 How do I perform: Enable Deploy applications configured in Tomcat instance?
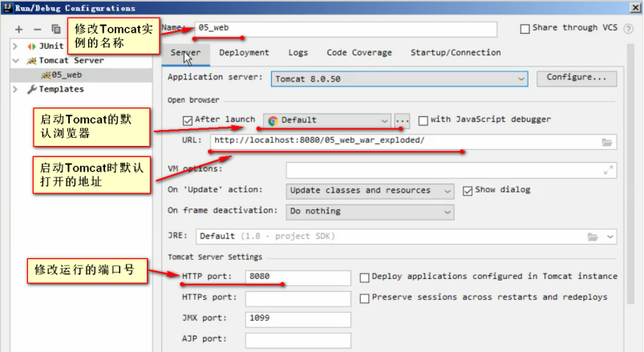364,277
